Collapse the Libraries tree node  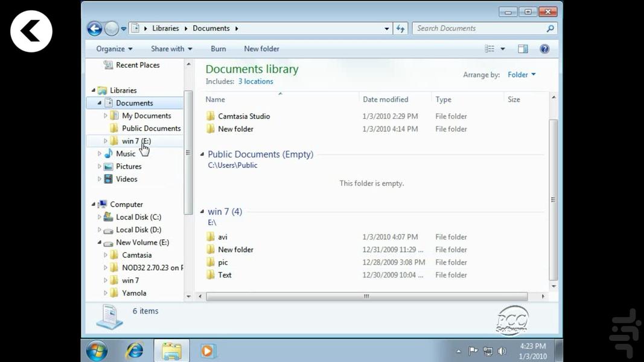tap(92, 90)
